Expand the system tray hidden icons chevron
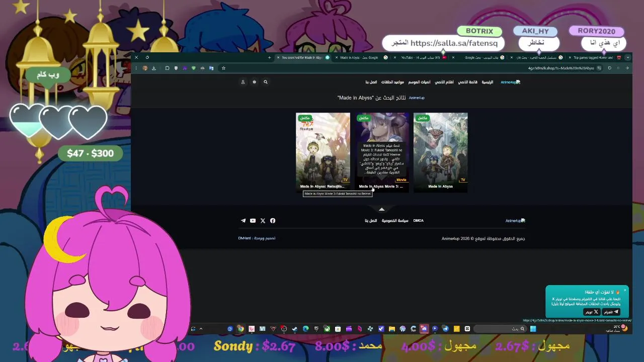 pyautogui.click(x=201, y=329)
